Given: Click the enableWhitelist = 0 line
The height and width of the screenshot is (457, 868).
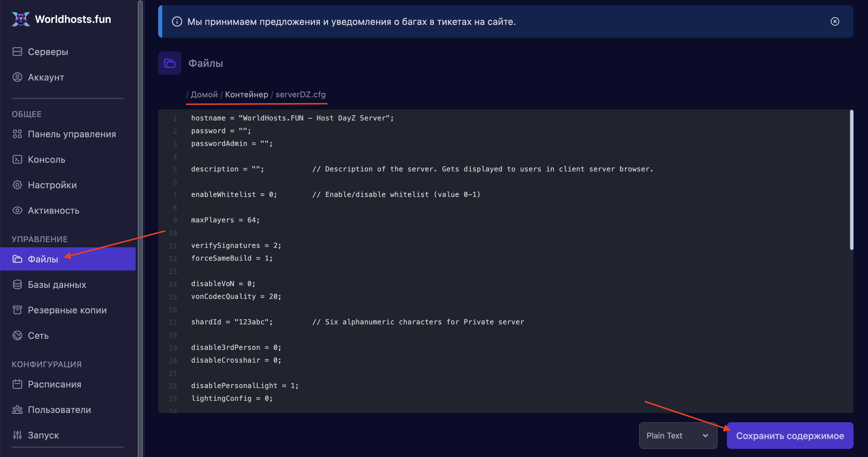Looking at the screenshot, I should point(234,194).
